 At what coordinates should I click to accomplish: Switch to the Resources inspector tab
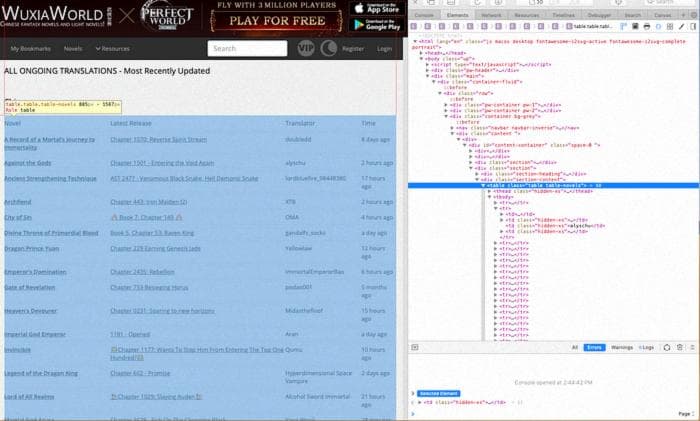pos(526,15)
